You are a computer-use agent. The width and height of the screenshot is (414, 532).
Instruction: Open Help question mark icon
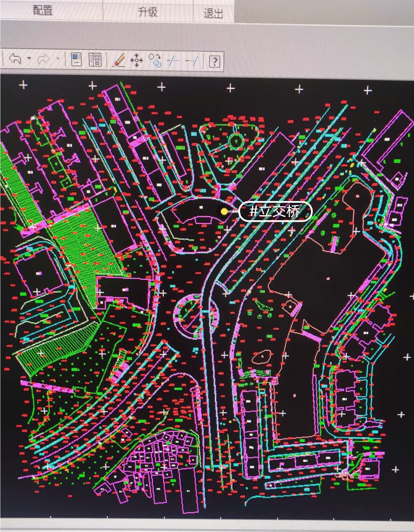(215, 61)
